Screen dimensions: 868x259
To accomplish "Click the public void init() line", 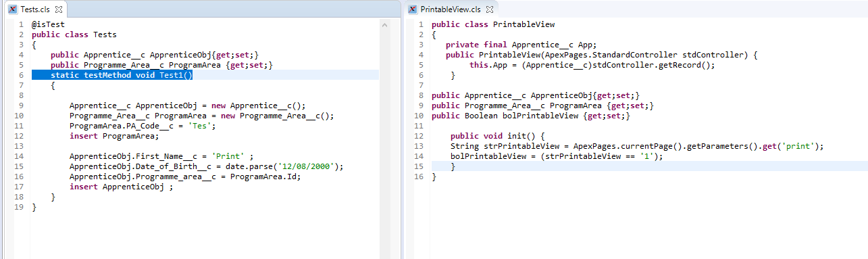I will (497, 136).
